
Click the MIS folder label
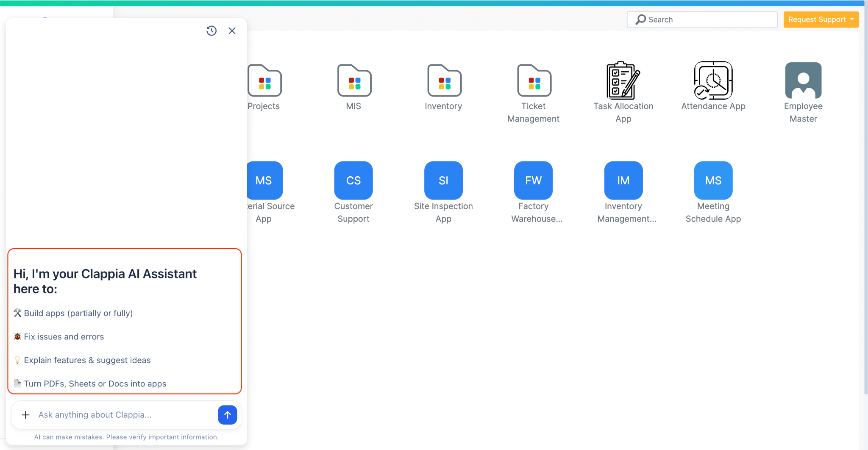(353, 106)
